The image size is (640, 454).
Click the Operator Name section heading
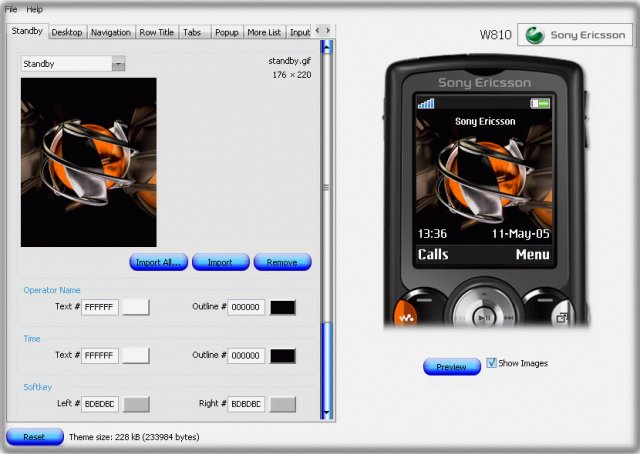point(52,290)
